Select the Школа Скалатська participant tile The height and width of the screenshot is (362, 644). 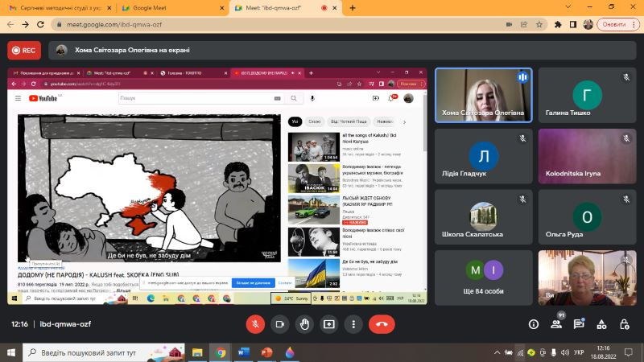484,216
